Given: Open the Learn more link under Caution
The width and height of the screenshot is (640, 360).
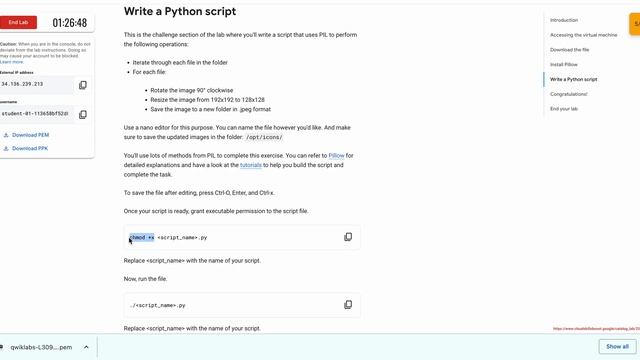Looking at the screenshot, I should (11, 62).
